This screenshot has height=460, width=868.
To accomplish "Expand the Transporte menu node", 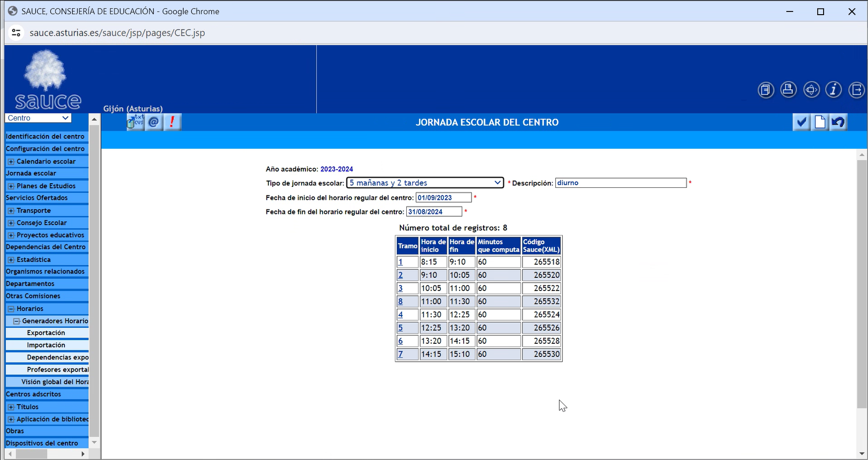I will click(11, 211).
